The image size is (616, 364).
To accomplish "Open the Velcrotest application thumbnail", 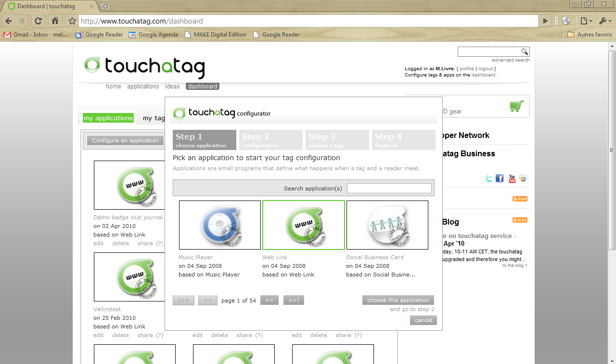I will [129, 277].
